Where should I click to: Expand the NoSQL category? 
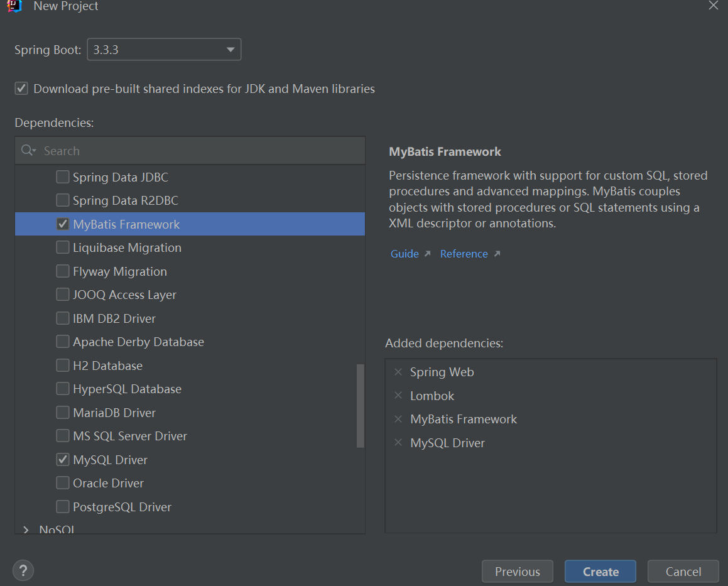click(x=26, y=530)
